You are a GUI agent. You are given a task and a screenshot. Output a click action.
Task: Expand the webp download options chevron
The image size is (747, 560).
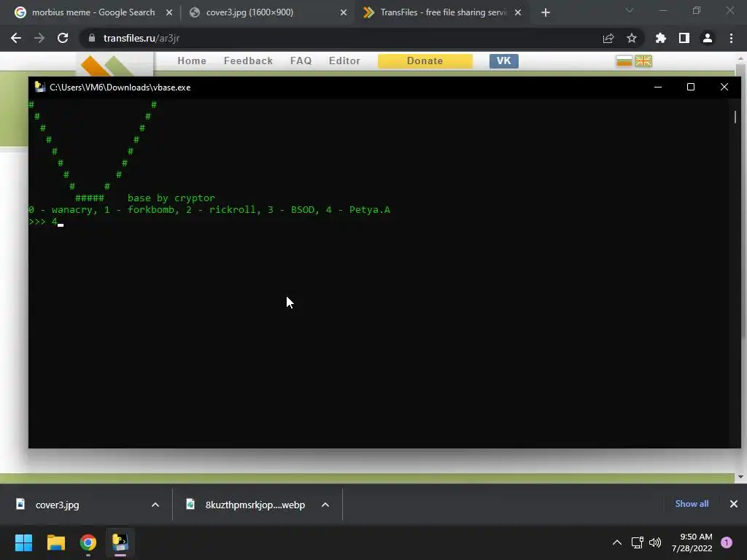[x=325, y=505]
